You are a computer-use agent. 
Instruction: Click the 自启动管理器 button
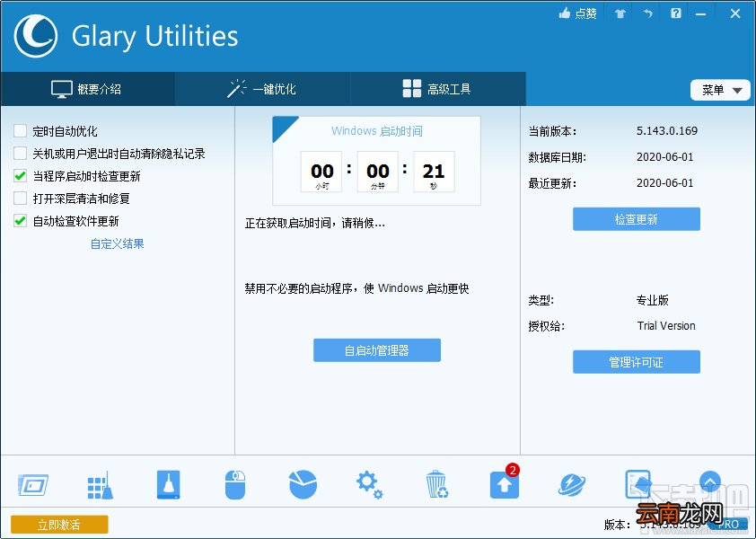tap(377, 349)
